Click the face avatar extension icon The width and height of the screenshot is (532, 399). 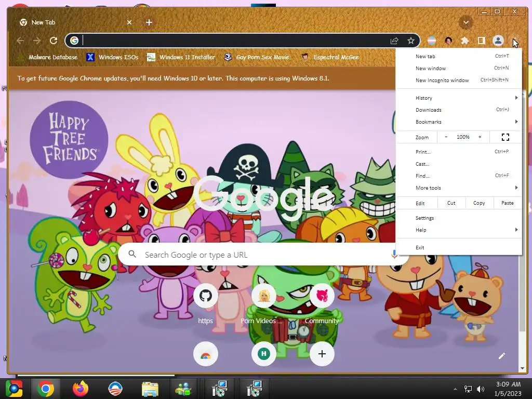coord(448,41)
